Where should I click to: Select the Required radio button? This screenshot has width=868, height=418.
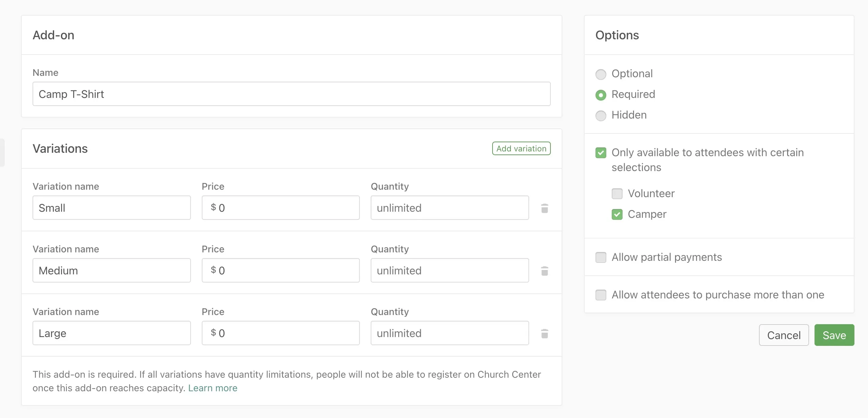601,95
